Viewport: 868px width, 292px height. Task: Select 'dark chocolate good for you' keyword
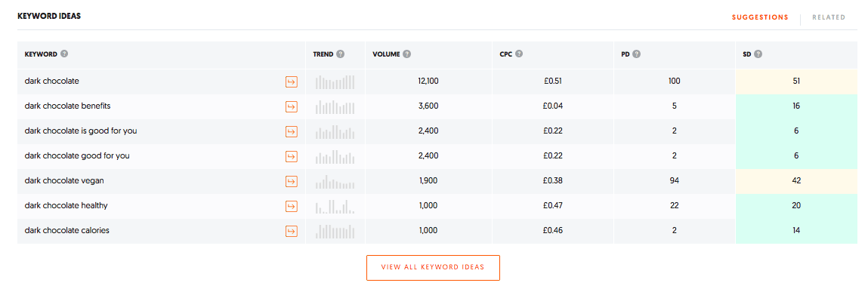click(x=77, y=156)
